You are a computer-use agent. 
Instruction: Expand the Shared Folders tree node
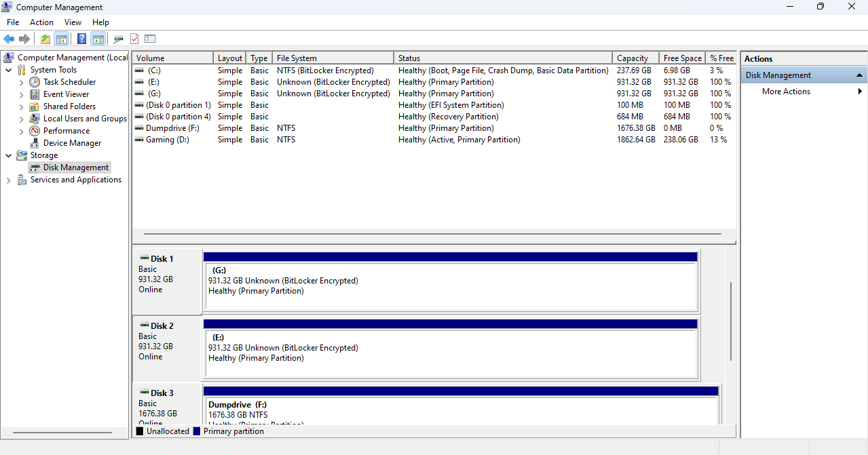point(22,106)
